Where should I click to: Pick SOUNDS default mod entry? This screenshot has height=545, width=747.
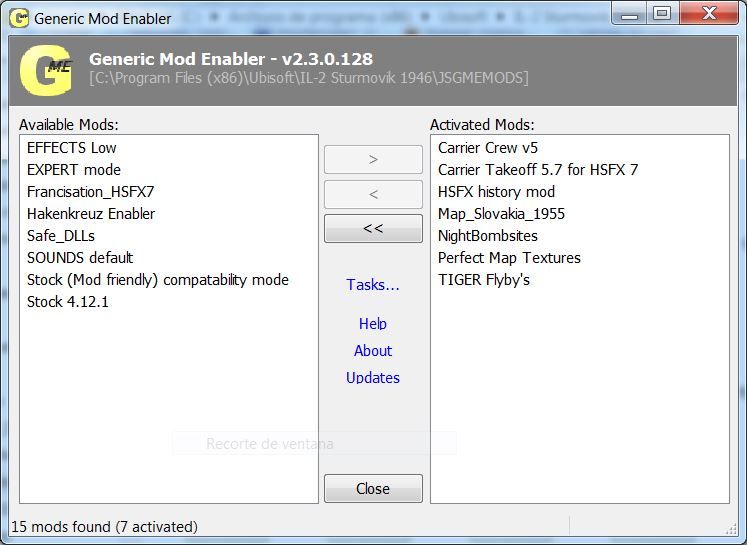coord(80,258)
